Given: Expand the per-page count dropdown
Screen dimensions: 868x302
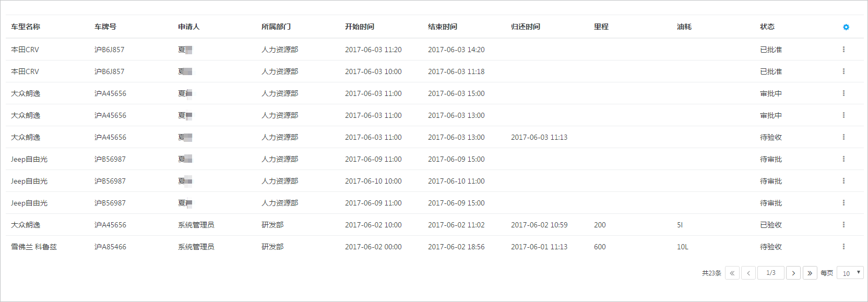Looking at the screenshot, I should tap(850, 273).
